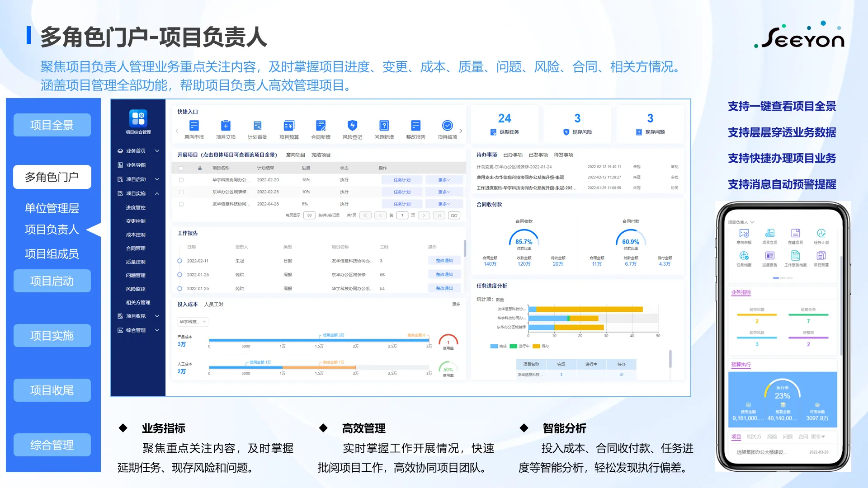
Task: Expand the 综合管理 sidebar menu
Action: coord(157,330)
